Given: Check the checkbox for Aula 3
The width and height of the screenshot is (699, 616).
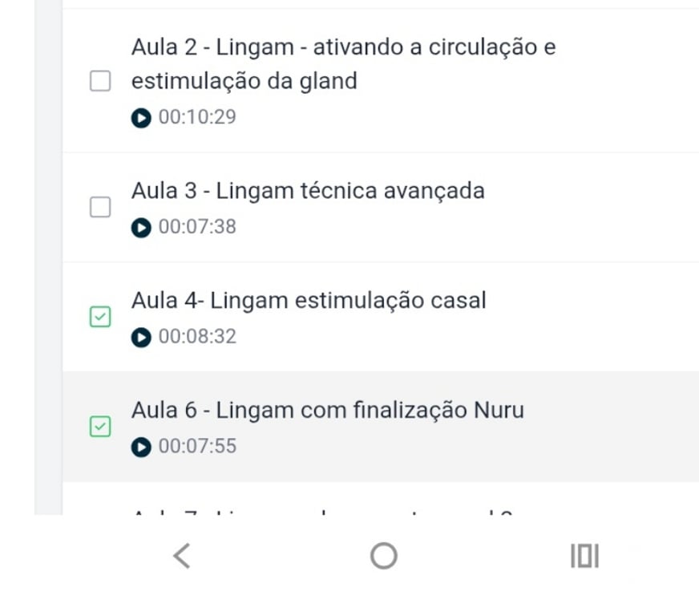Looking at the screenshot, I should pos(99,207).
